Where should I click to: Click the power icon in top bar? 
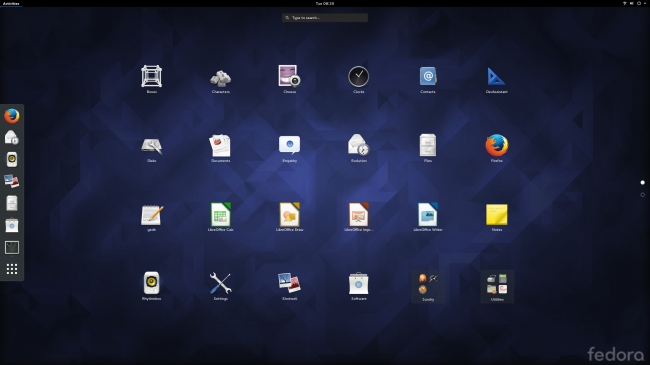coord(639,3)
